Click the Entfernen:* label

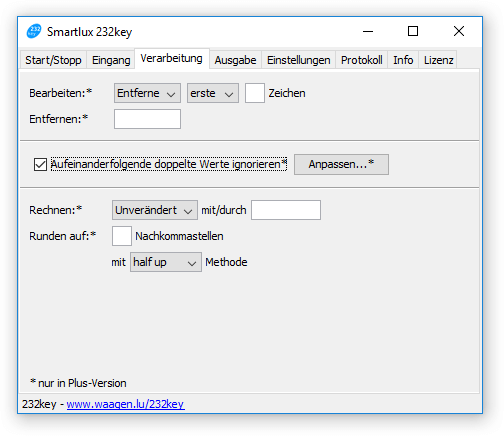pyautogui.click(x=58, y=119)
